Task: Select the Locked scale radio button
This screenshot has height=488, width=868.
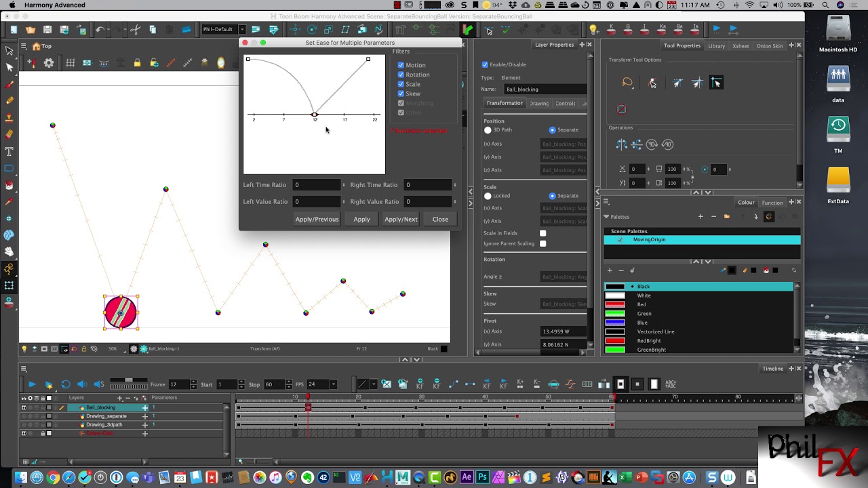Action: pyautogui.click(x=488, y=196)
